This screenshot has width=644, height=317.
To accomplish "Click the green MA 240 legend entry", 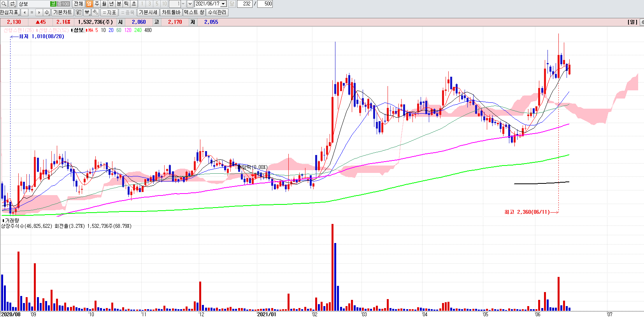I will 138,30.
